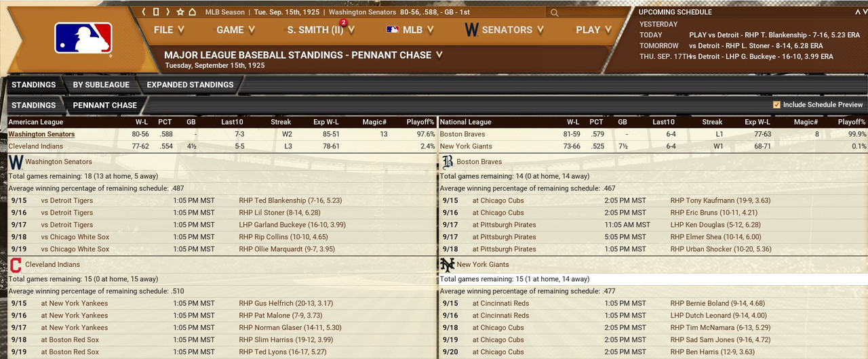Open the MLB league menu
This screenshot has height=359, width=868.
pyautogui.click(x=411, y=30)
